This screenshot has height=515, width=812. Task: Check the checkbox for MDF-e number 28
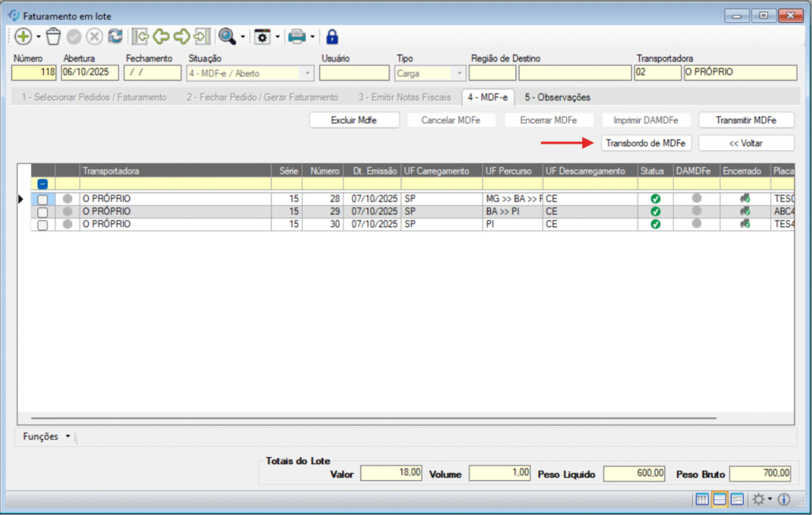43,198
